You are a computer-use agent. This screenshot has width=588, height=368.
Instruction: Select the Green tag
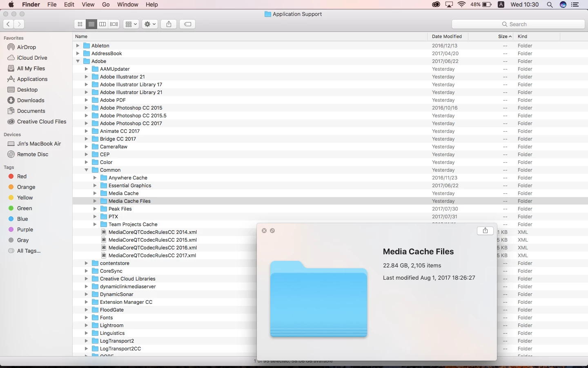pos(24,208)
